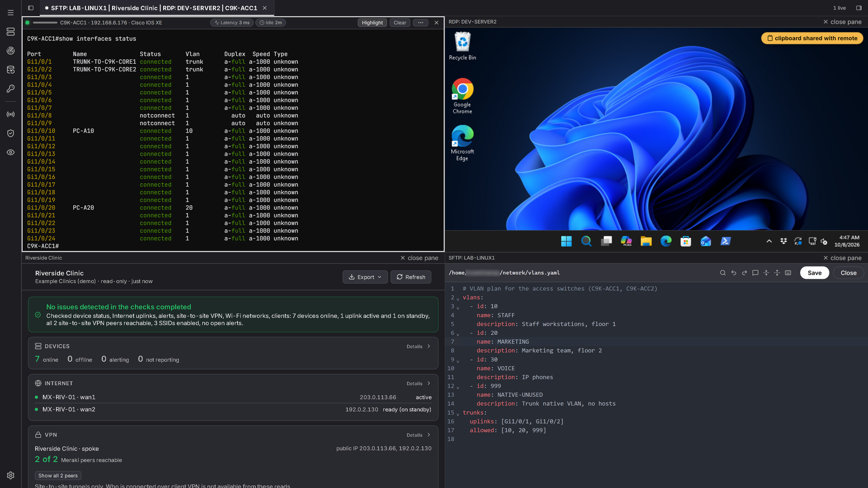The image size is (868, 488).
Task: Click Clear in terminal header
Action: 400,23
